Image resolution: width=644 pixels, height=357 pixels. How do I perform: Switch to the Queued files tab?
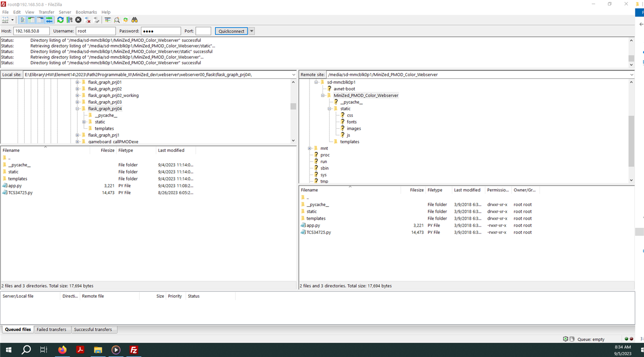click(18, 329)
